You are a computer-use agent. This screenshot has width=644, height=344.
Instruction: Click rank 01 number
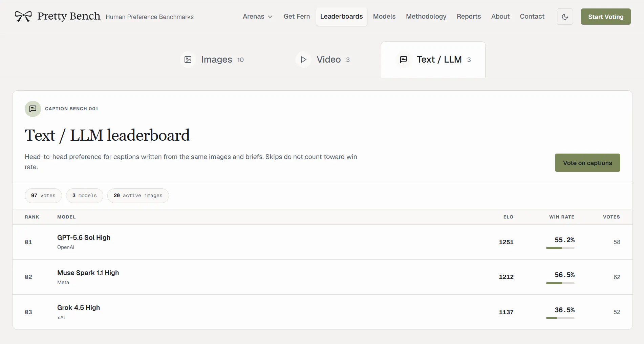(28, 242)
